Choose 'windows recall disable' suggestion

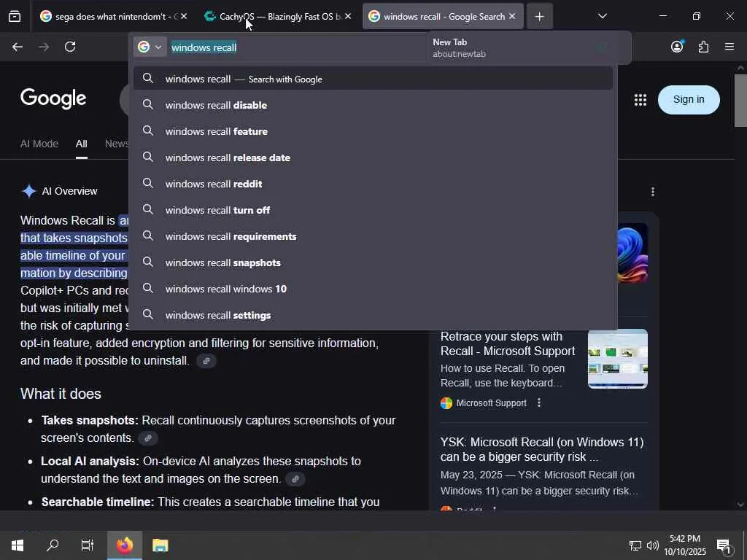point(373,105)
